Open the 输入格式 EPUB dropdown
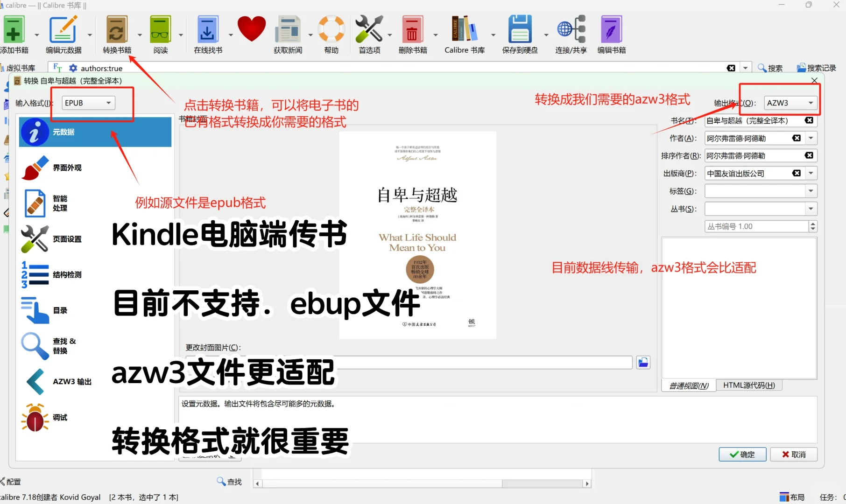Image resolution: width=846 pixels, height=504 pixels. [88, 103]
